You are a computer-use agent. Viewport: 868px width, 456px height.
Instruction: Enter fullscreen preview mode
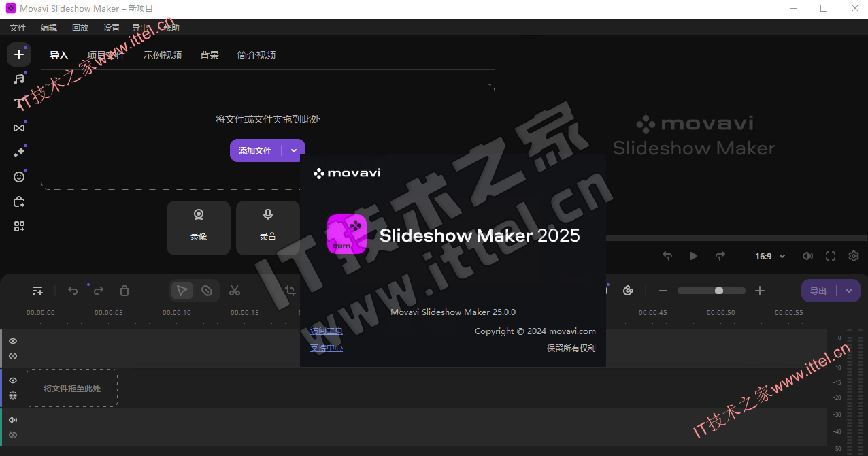coord(831,256)
